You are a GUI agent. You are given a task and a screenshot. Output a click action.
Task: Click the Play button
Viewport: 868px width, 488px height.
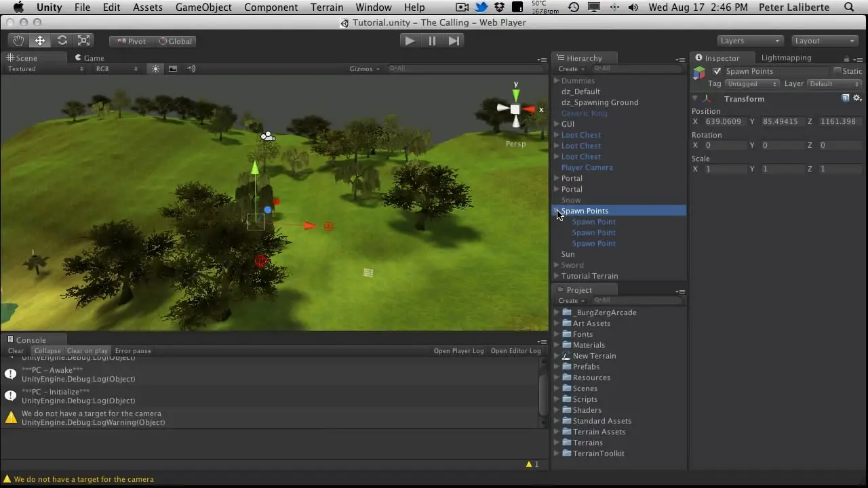click(x=410, y=41)
